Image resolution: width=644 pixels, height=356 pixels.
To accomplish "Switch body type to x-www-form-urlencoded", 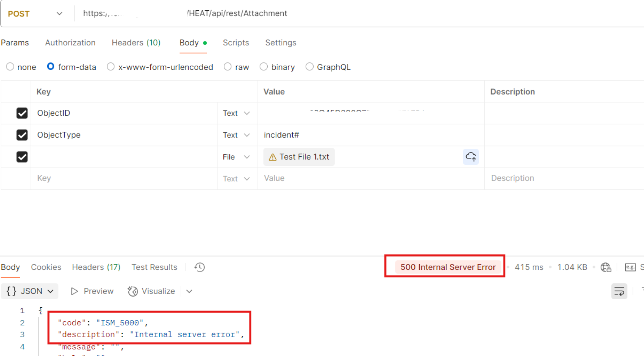I will coord(111,67).
